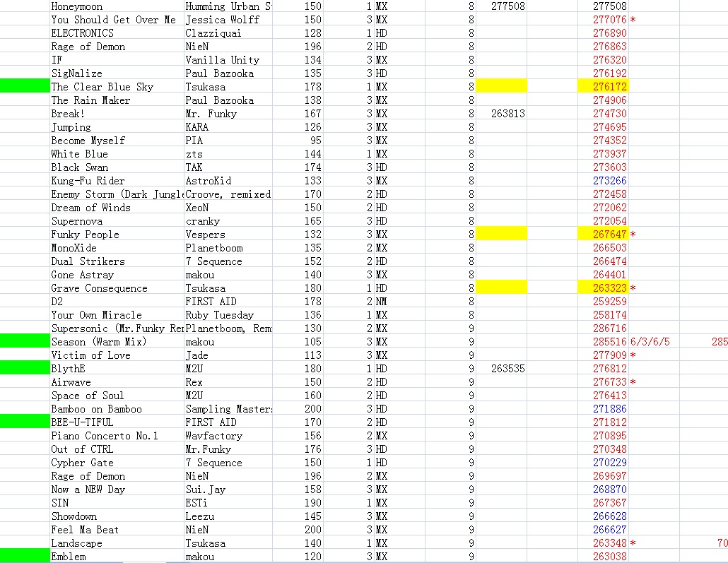Select the Showdown song cell
The width and height of the screenshot is (728, 563).
[117, 516]
